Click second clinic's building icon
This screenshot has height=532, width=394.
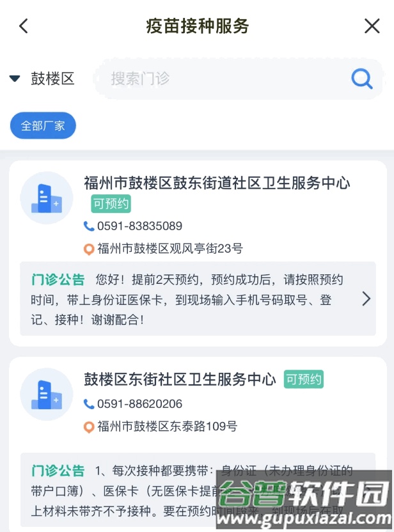(47, 394)
